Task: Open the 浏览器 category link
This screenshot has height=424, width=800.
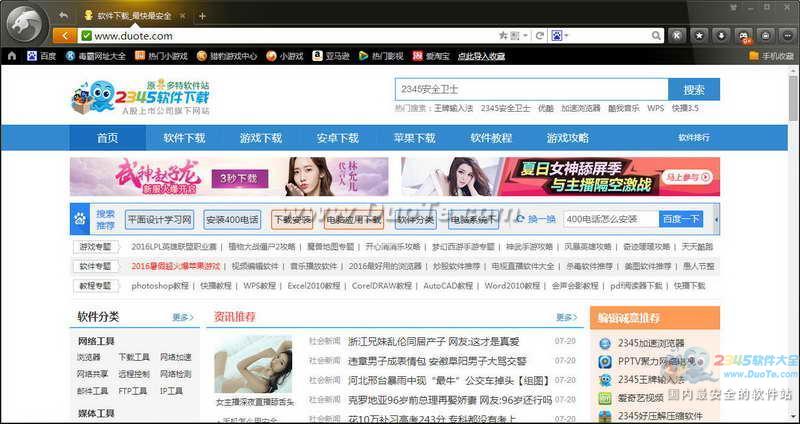Action: click(x=89, y=357)
